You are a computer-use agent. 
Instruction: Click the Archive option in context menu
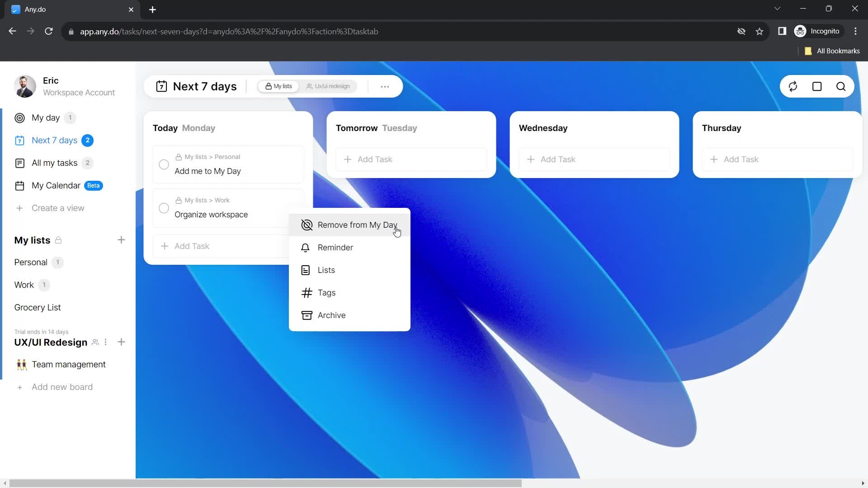332,315
